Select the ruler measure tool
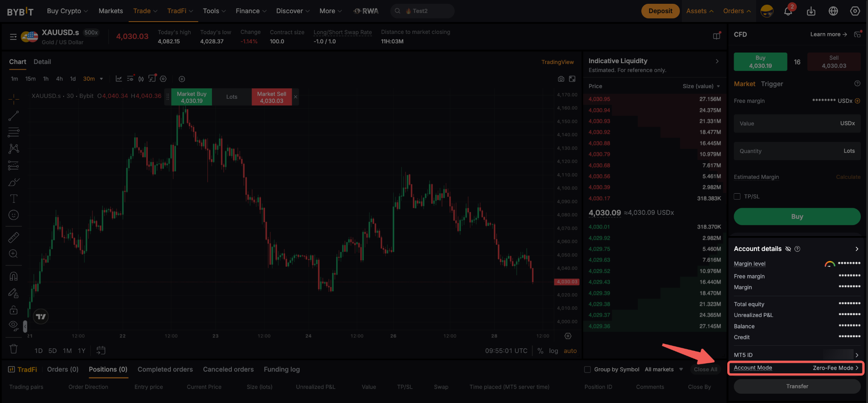This screenshot has width=868, height=403. 14,237
